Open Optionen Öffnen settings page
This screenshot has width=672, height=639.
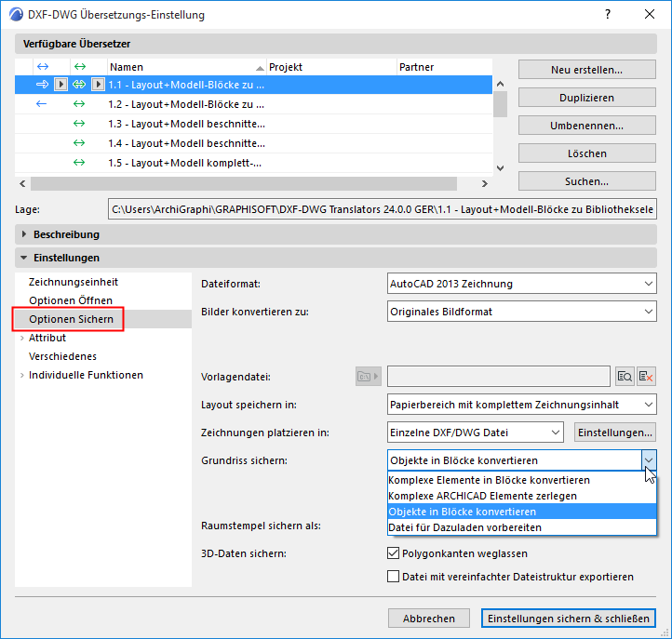71,300
